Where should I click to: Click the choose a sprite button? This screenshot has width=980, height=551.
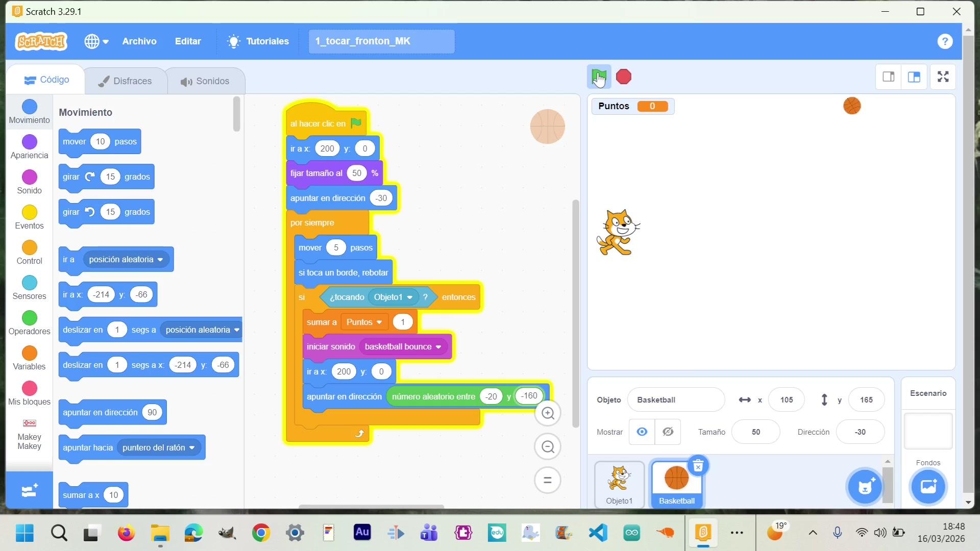865,486
